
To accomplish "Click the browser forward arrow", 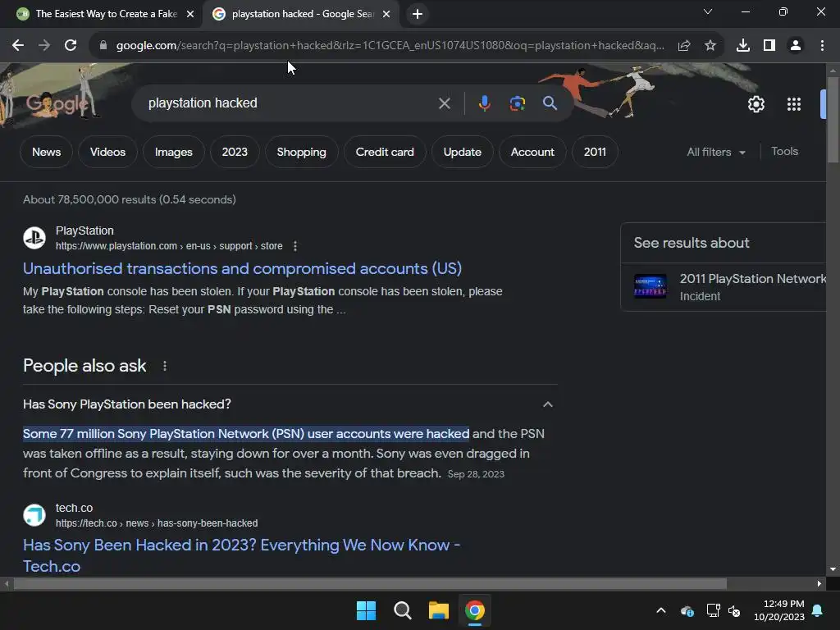I will click(x=44, y=46).
